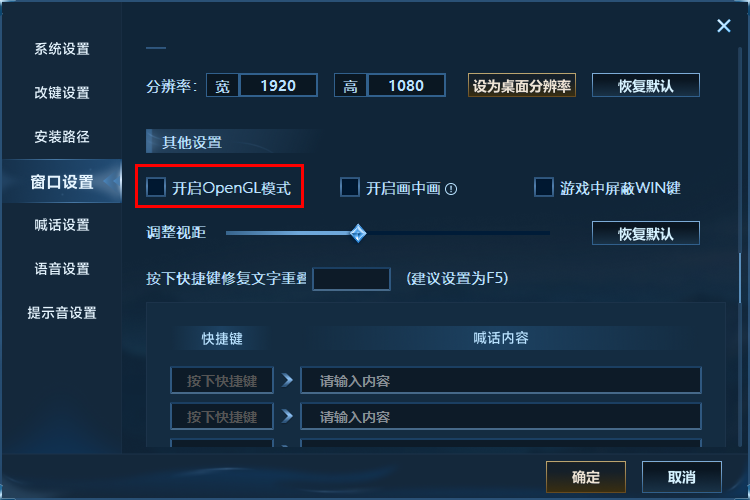Check the 游戏中屏蔽WIN键 option
This screenshot has height=500, width=750.
543,187
